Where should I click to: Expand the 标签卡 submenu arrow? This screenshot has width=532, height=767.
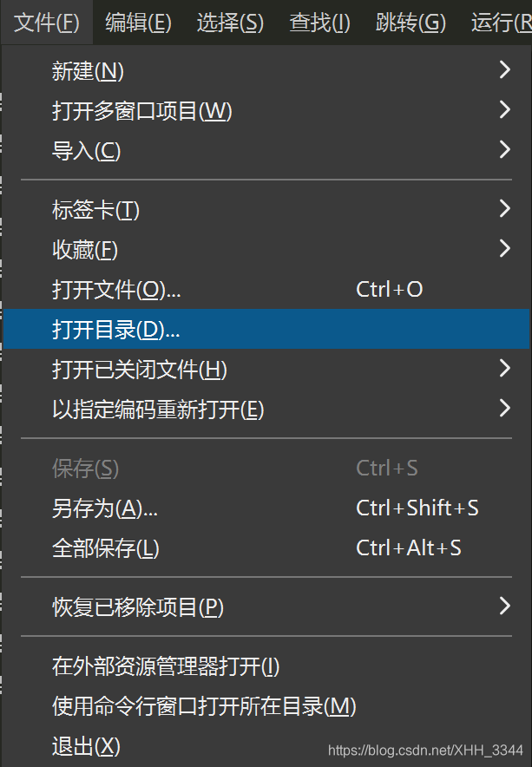505,208
